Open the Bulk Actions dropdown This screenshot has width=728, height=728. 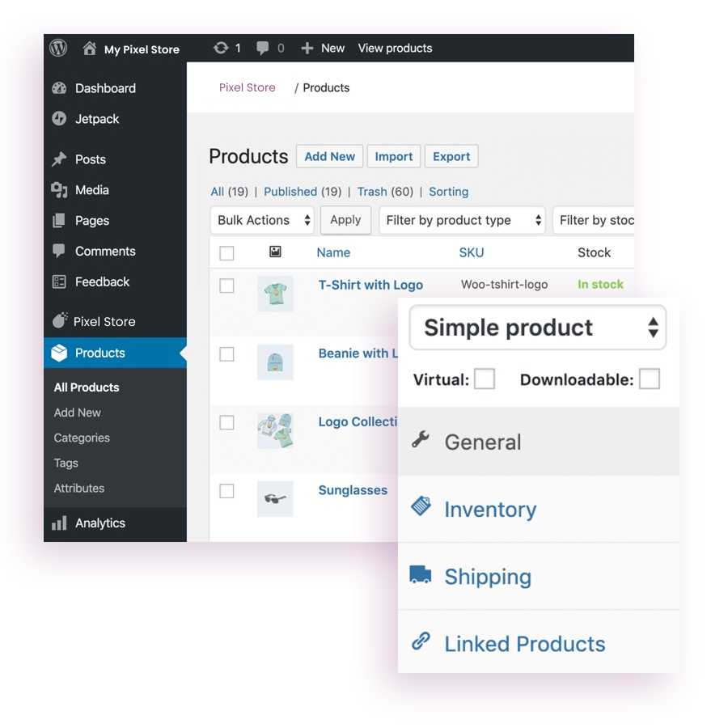pos(262,220)
